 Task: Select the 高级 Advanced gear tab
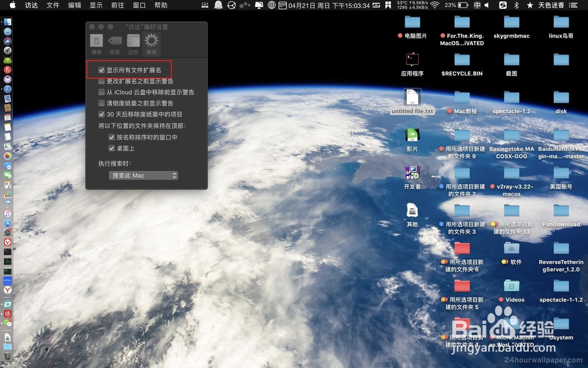click(x=152, y=44)
